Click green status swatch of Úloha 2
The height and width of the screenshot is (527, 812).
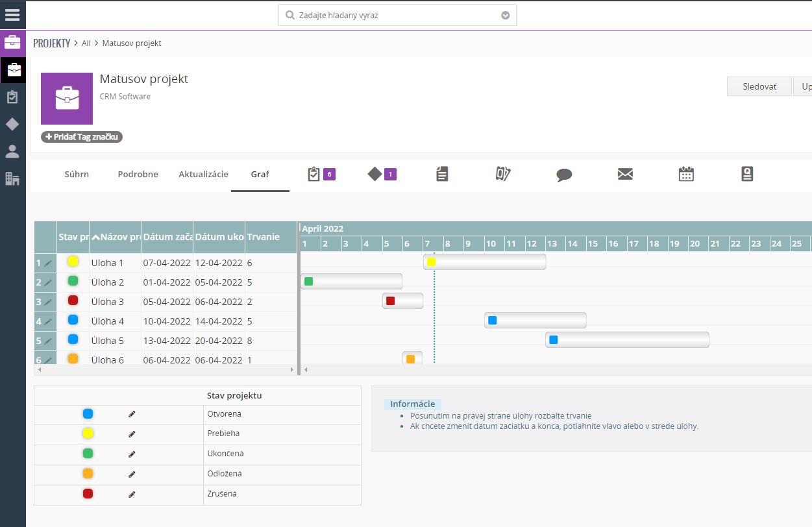pos(73,281)
